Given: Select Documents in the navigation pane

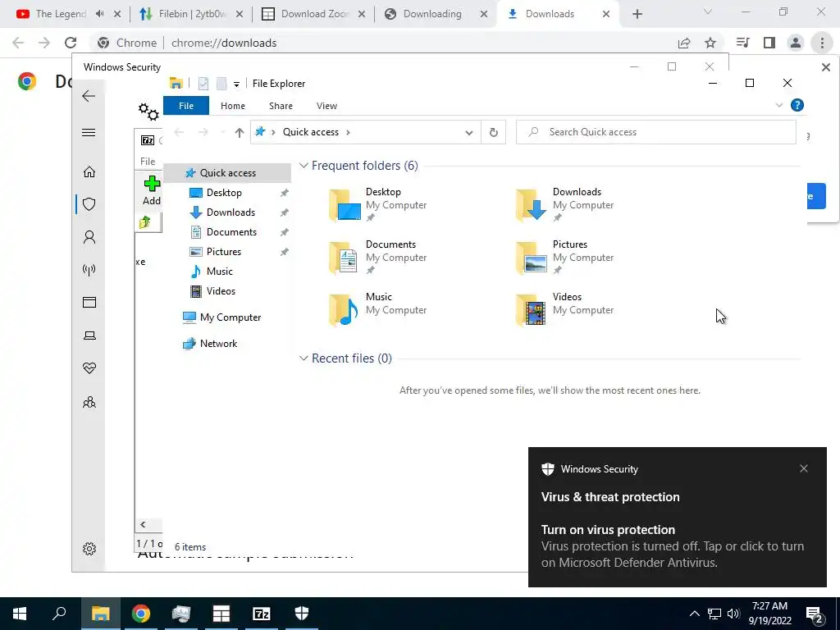Looking at the screenshot, I should pyautogui.click(x=231, y=232).
